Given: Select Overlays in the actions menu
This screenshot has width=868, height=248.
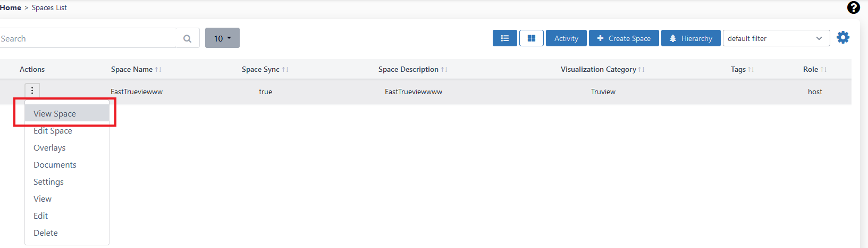Looking at the screenshot, I should pyautogui.click(x=67, y=147).
